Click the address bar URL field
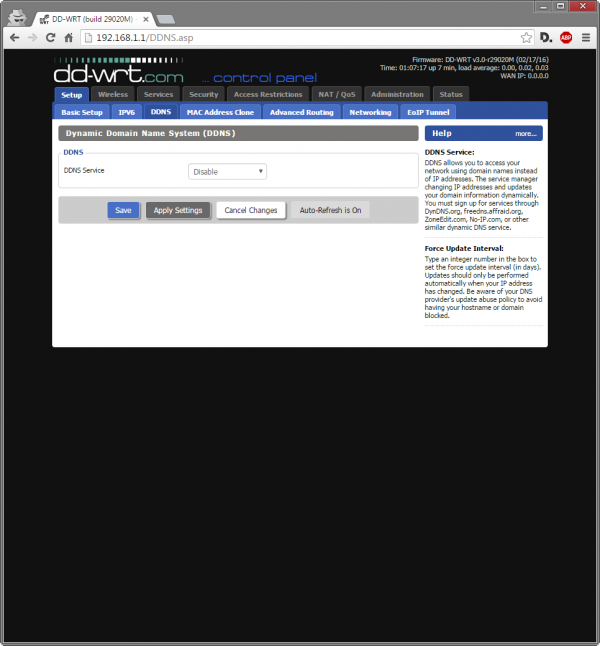600x646 pixels. [300, 37]
